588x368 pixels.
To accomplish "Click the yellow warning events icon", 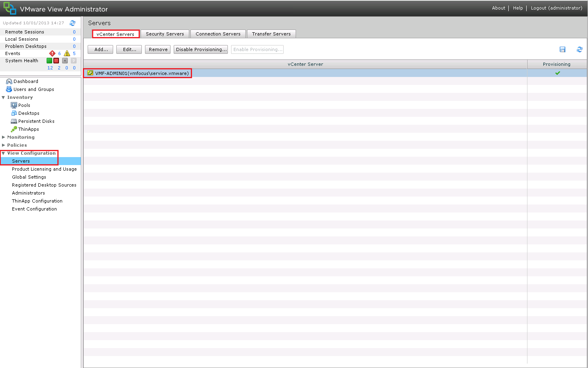I will 67,53.
